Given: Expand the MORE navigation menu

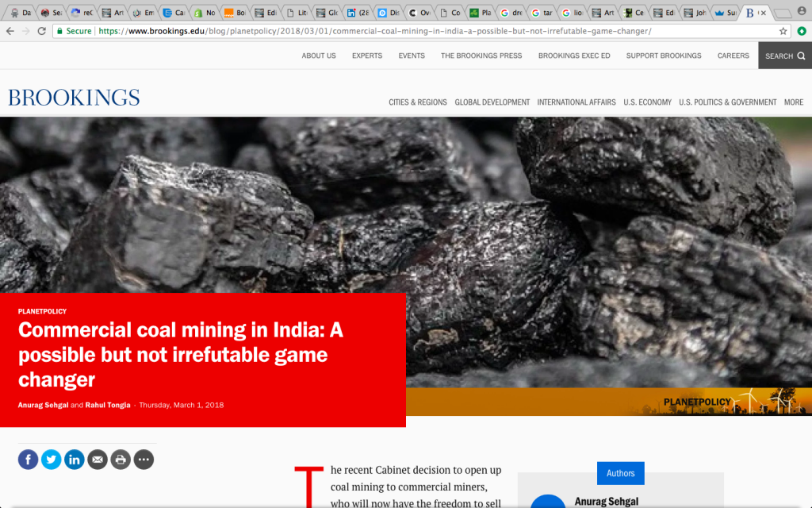Looking at the screenshot, I should [793, 102].
